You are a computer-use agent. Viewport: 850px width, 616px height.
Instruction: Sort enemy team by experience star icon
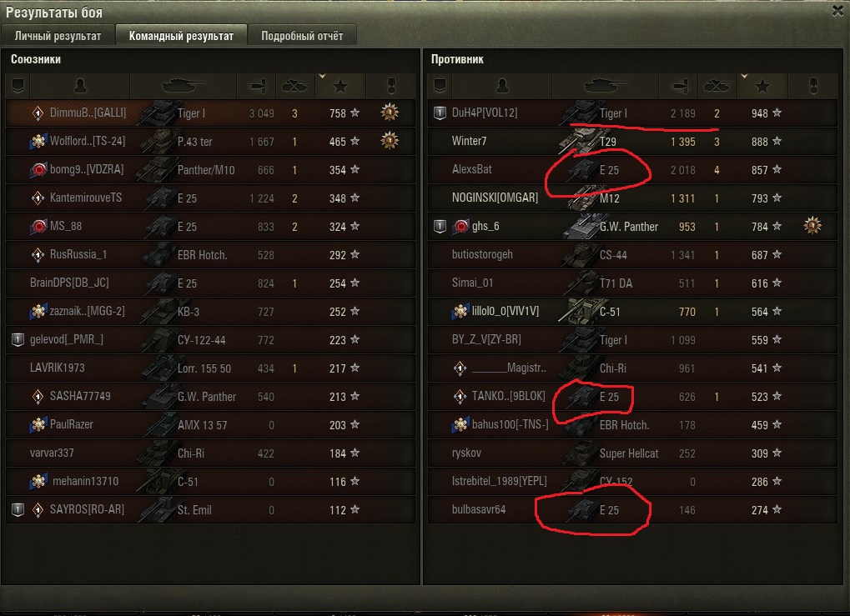(x=762, y=86)
